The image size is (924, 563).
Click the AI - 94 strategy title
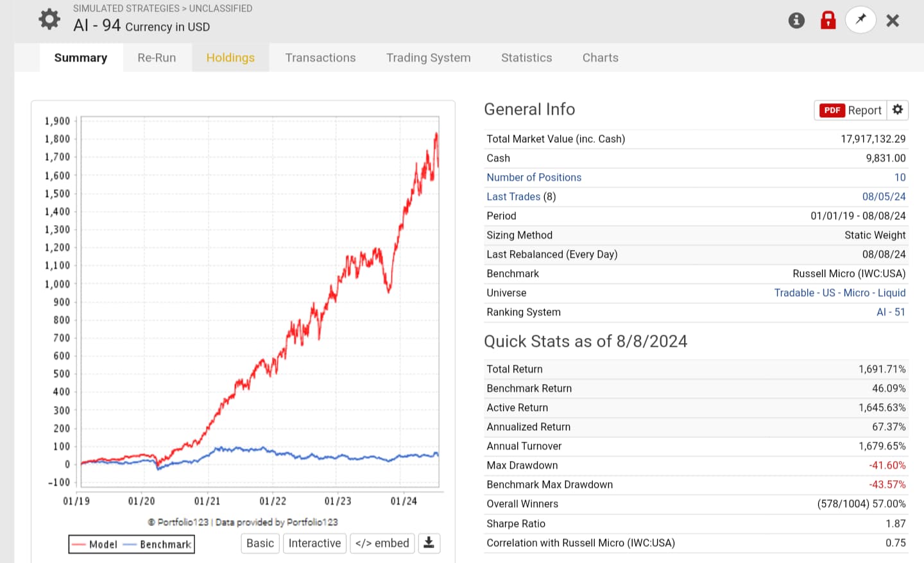point(97,26)
